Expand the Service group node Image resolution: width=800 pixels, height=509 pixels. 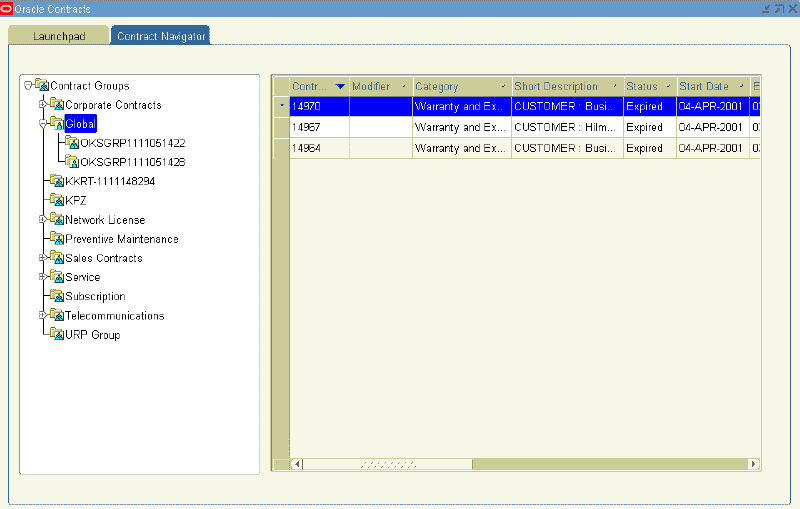pyautogui.click(x=43, y=276)
